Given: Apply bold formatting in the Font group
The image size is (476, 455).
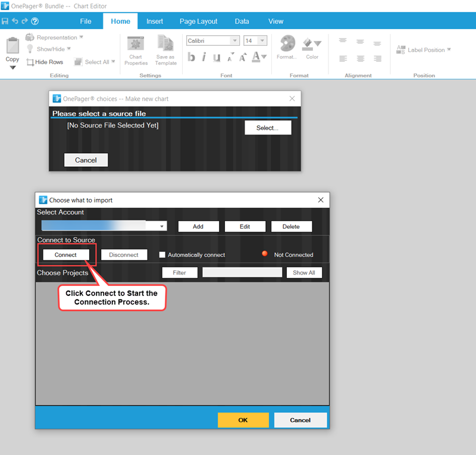Looking at the screenshot, I should tap(192, 57).
